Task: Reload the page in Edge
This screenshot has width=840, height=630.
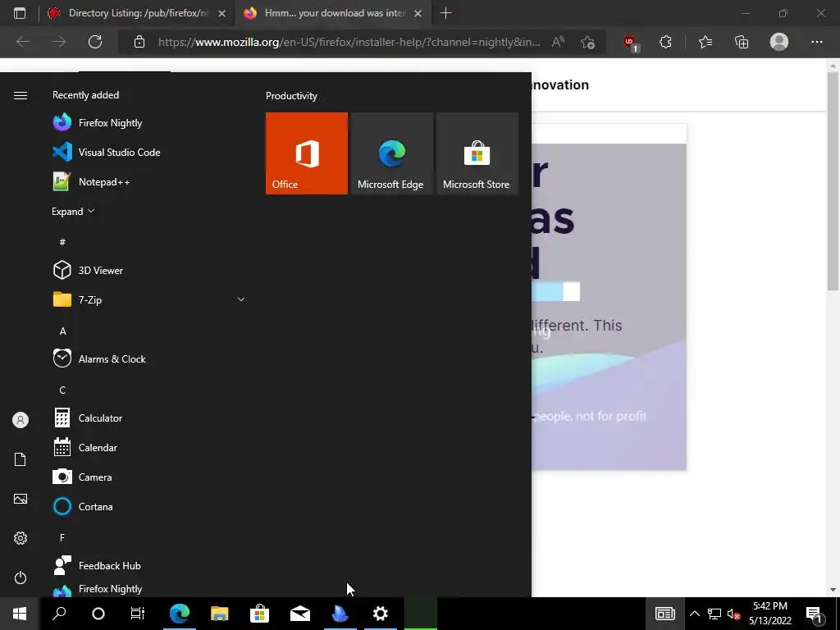Action: click(x=95, y=42)
